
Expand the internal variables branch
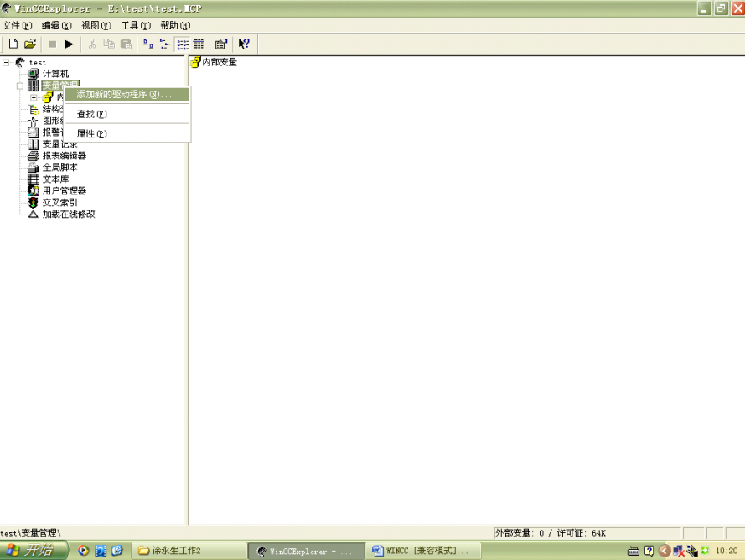pos(34,97)
